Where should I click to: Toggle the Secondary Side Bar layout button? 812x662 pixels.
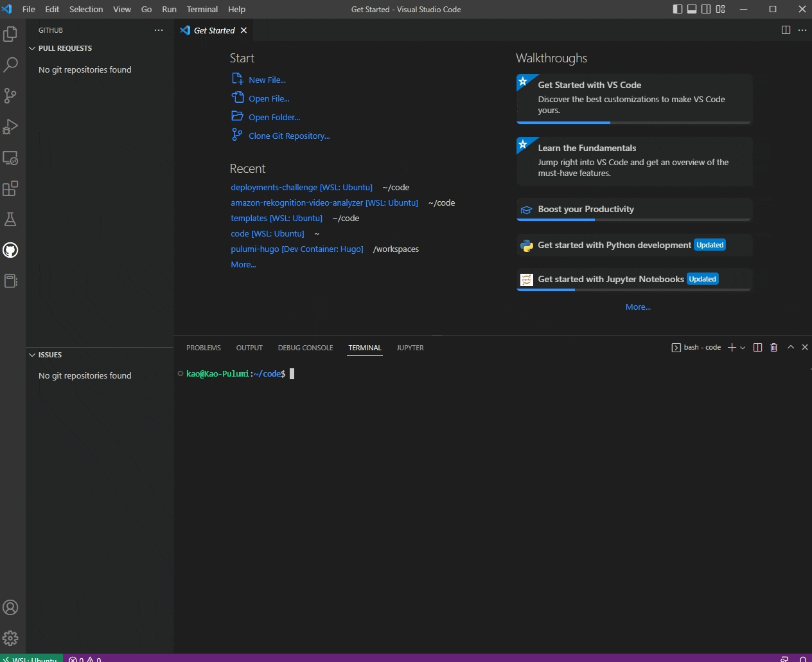(x=706, y=9)
